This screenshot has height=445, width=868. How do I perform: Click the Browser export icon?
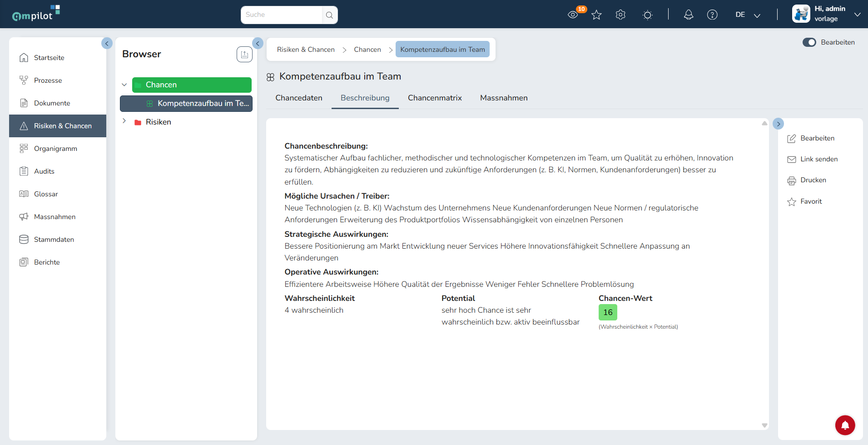click(x=244, y=55)
